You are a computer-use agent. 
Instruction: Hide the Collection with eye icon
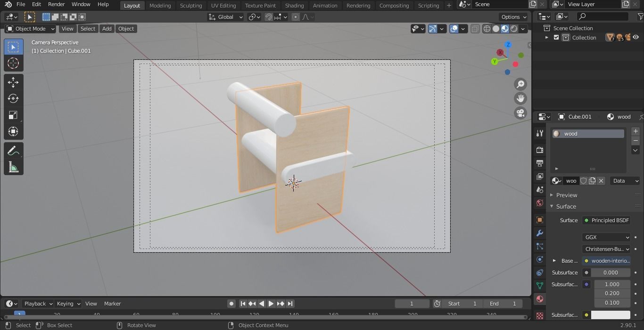tap(636, 38)
